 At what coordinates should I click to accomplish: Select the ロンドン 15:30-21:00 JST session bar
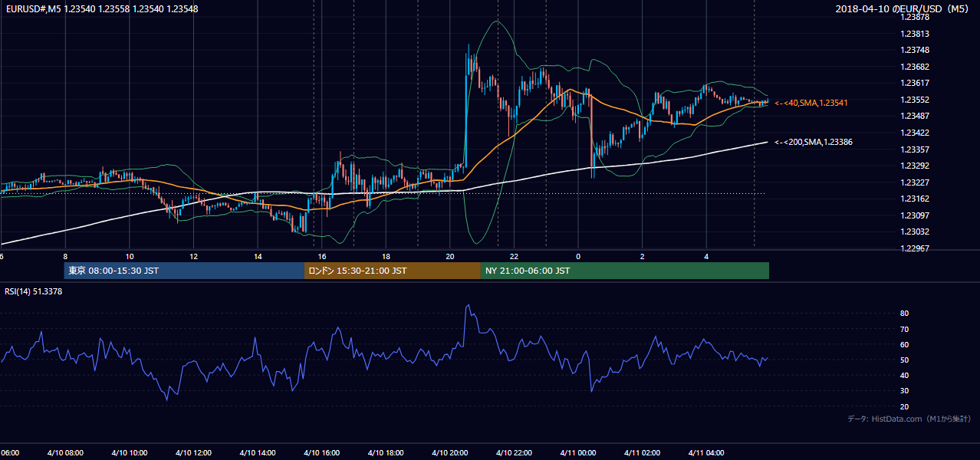[x=393, y=271]
